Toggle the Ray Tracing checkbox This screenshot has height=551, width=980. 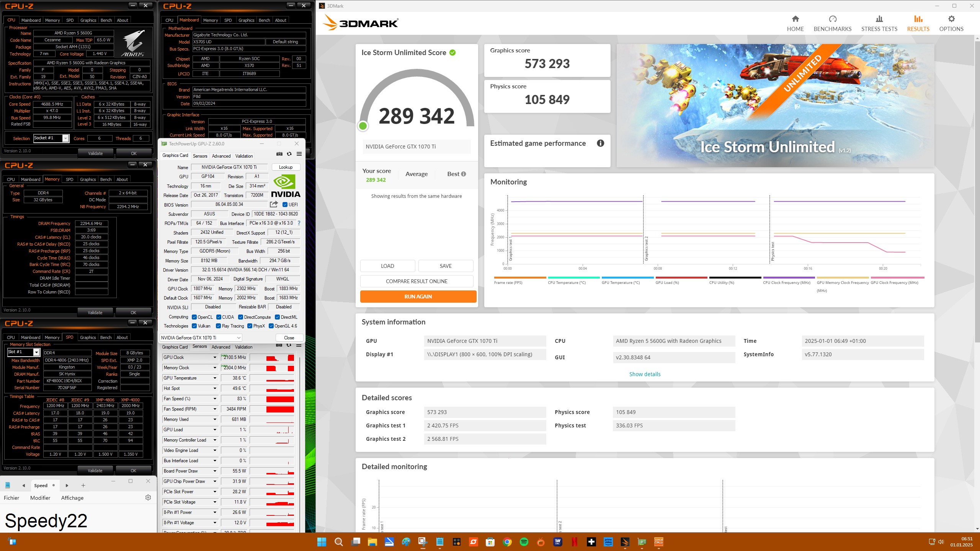point(218,326)
